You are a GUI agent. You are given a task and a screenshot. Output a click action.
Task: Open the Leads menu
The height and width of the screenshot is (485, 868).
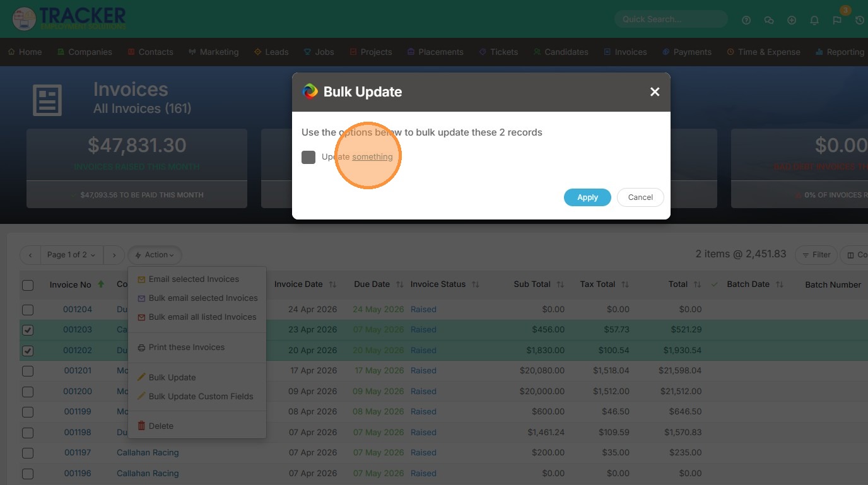point(271,52)
